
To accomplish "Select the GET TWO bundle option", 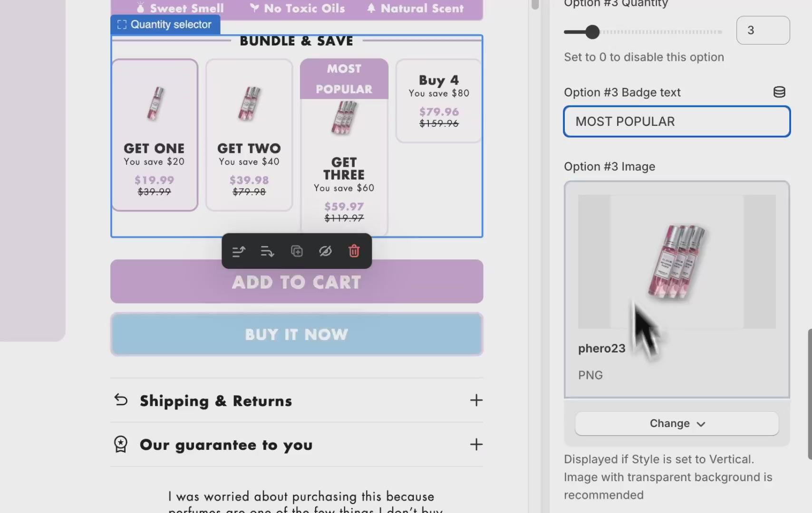I will coord(249,135).
